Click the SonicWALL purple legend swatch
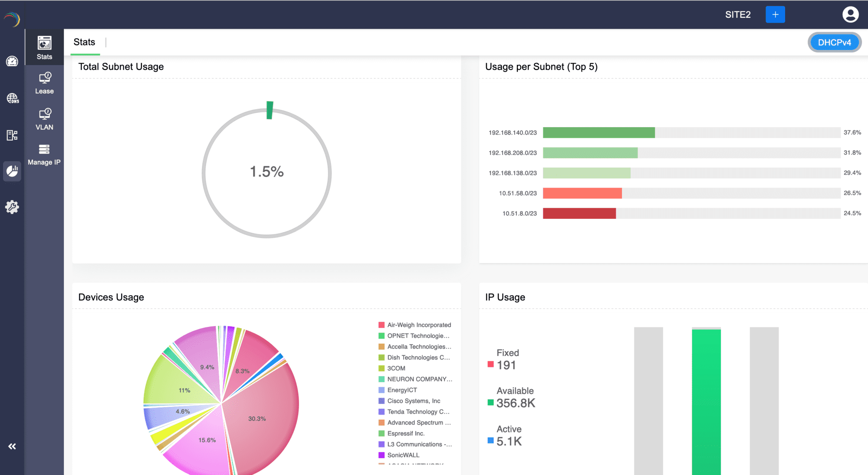Viewport: 868px width, 475px height. click(x=381, y=455)
